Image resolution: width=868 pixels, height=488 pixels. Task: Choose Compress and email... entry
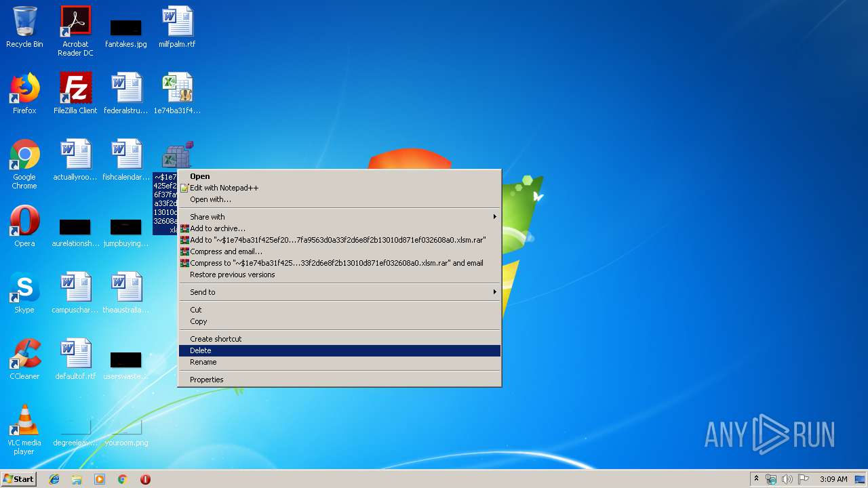pos(339,251)
